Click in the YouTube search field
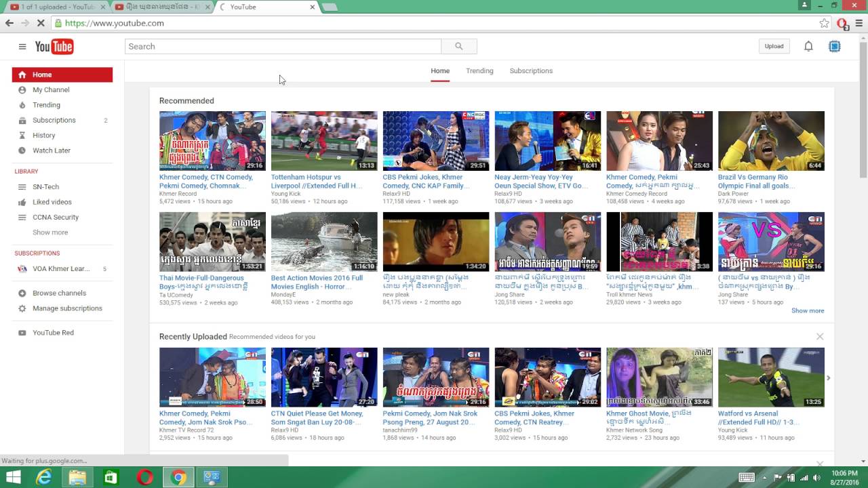The image size is (868, 488). [283, 46]
